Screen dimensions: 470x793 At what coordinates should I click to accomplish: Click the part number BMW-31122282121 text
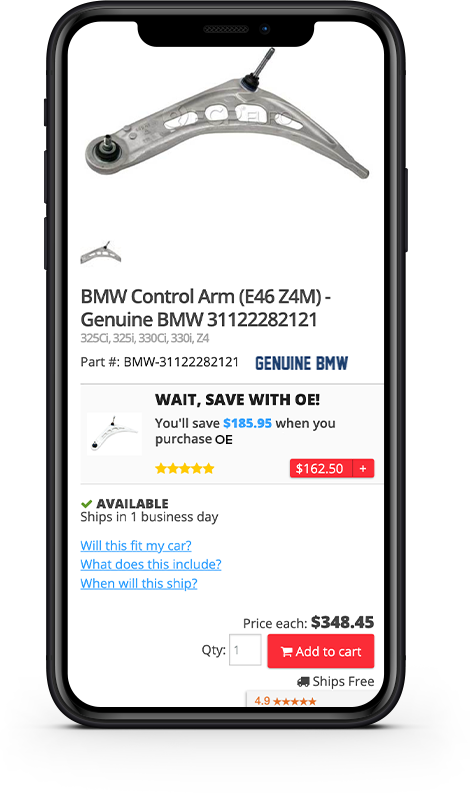click(181, 362)
